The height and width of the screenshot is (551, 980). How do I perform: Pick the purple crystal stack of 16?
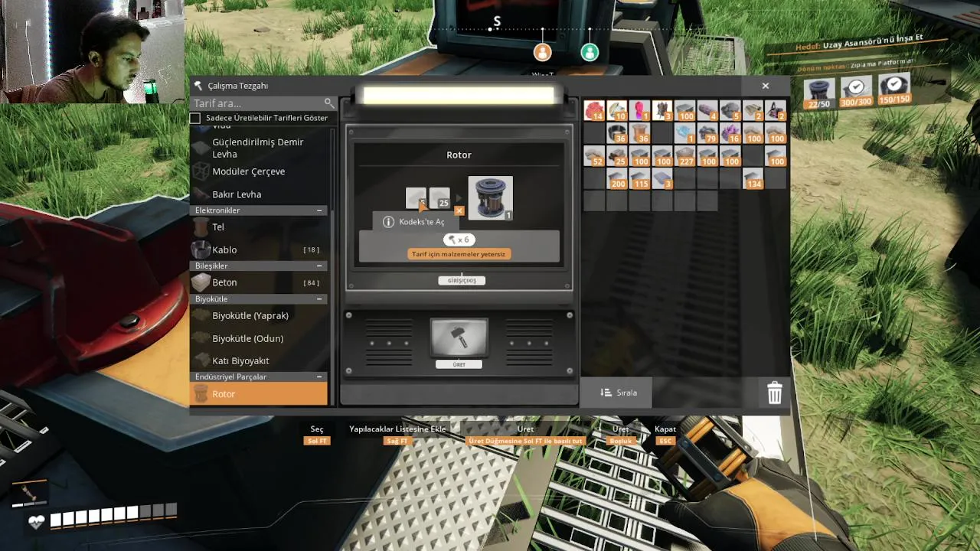730,134
